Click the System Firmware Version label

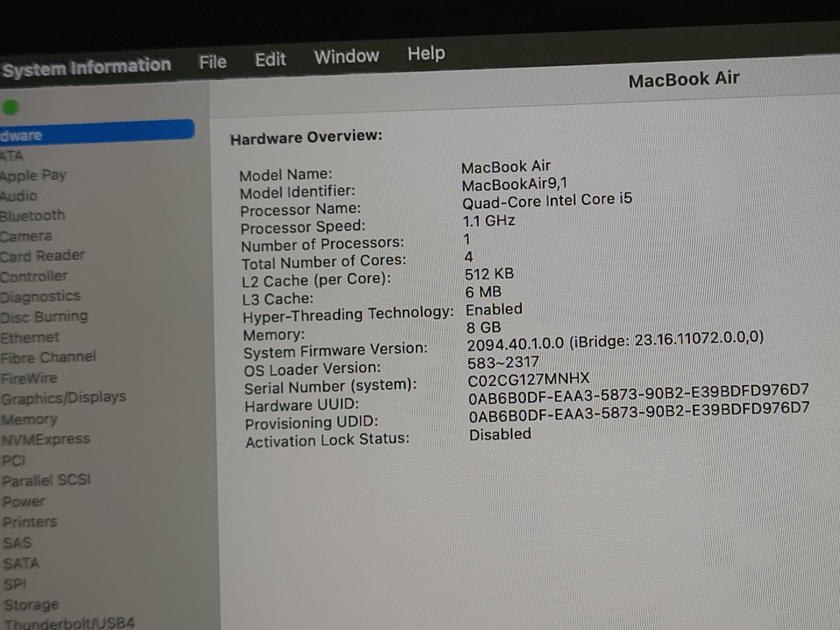[x=336, y=351]
